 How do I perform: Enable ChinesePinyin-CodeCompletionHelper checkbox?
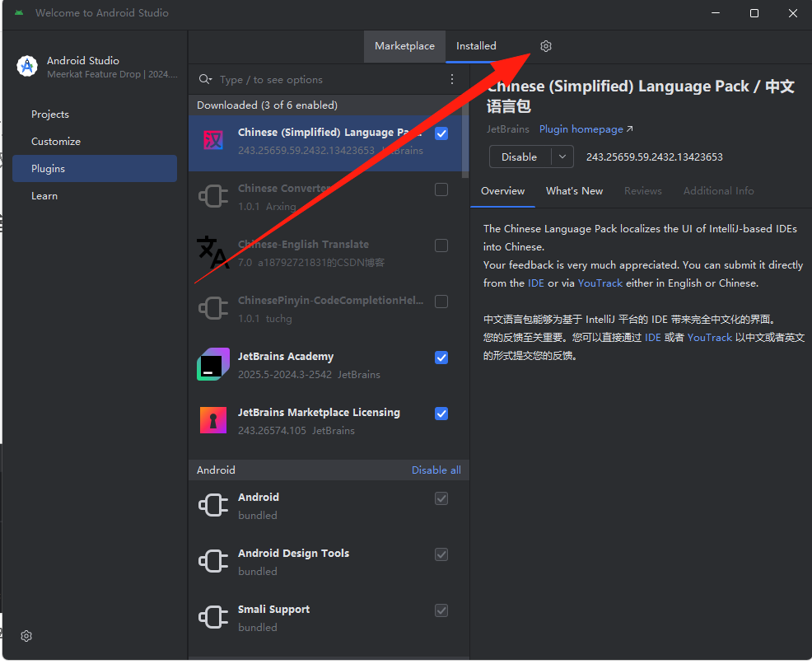(441, 302)
